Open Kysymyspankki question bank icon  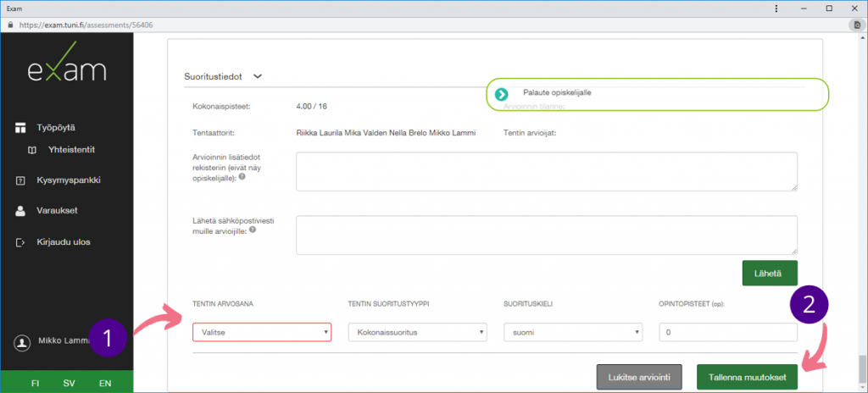[21, 180]
